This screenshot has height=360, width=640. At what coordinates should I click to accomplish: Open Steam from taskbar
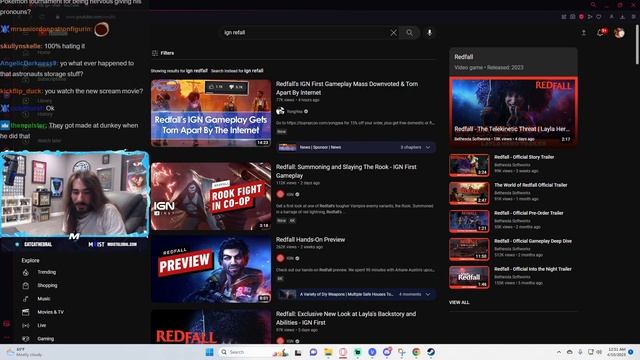(x=431, y=352)
